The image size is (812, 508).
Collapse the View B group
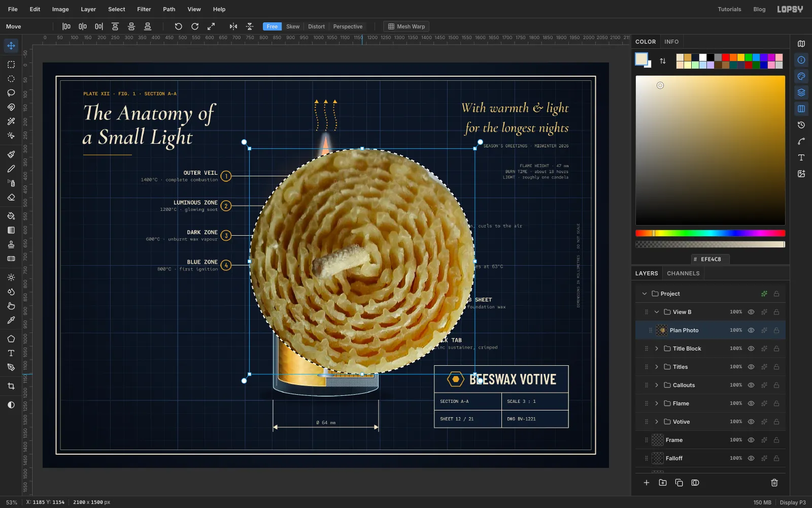pyautogui.click(x=657, y=312)
